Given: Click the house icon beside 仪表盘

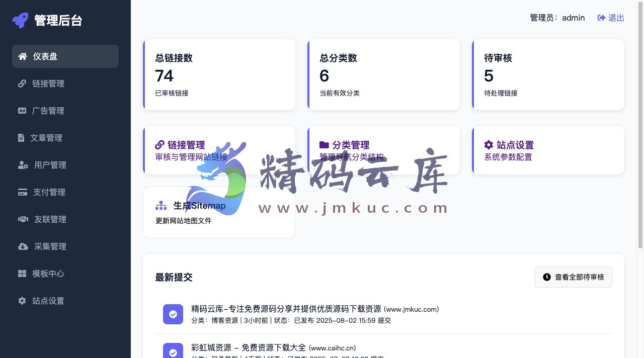Looking at the screenshot, I should coord(23,56).
